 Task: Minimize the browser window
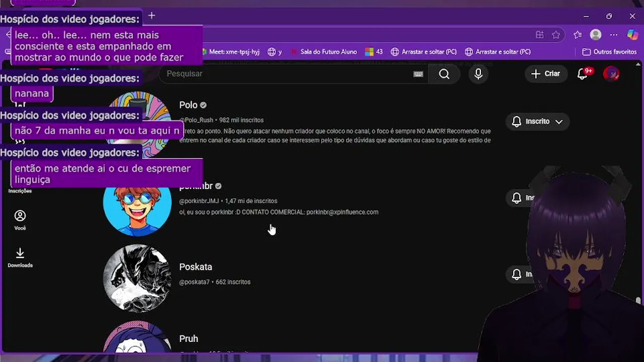pos(586,16)
